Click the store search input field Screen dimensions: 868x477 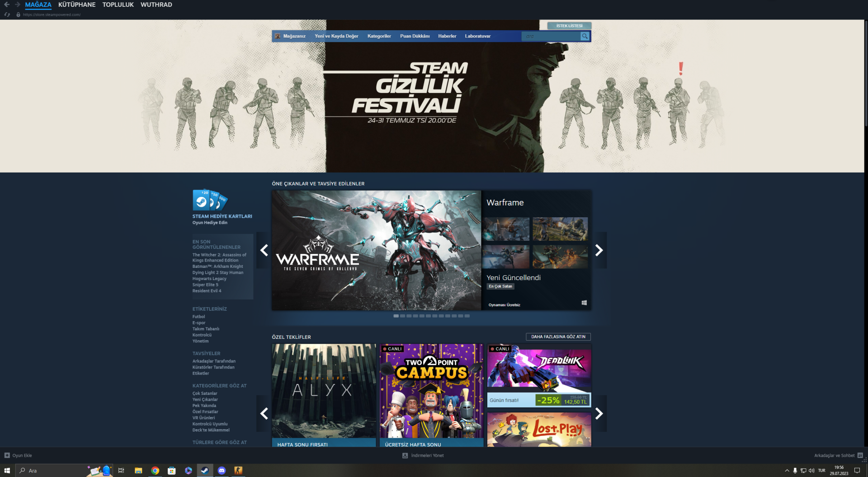[551, 36]
